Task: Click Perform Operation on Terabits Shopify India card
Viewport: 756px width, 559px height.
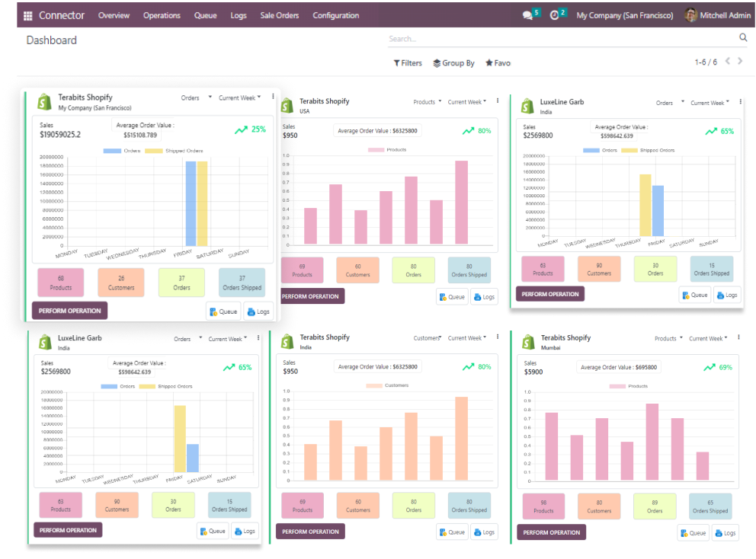Action: click(x=310, y=532)
